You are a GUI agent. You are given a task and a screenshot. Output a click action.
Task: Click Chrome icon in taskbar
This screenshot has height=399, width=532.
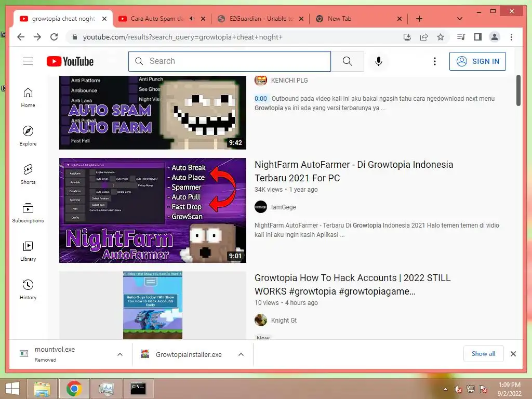(x=74, y=389)
